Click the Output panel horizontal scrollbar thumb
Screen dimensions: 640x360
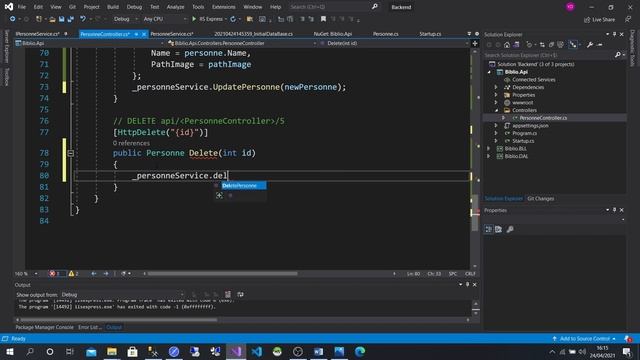pyautogui.click(x=118, y=320)
